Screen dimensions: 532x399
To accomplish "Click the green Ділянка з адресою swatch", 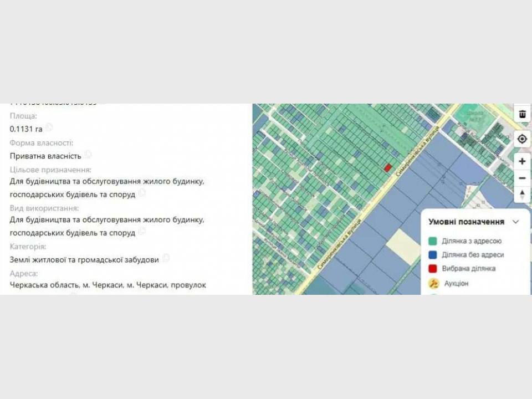I will pos(433,241).
